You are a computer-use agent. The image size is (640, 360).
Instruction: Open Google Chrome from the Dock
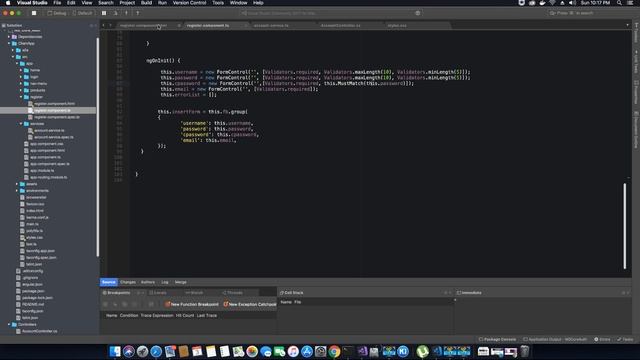(334, 351)
